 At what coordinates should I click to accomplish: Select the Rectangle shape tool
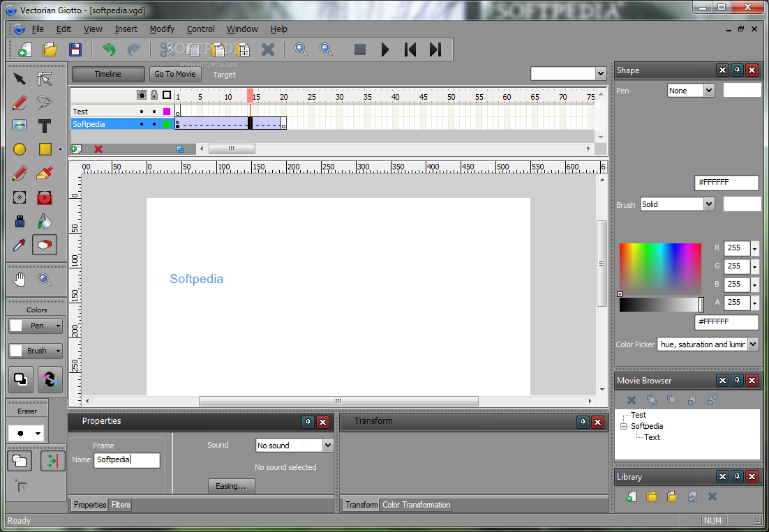tap(45, 149)
